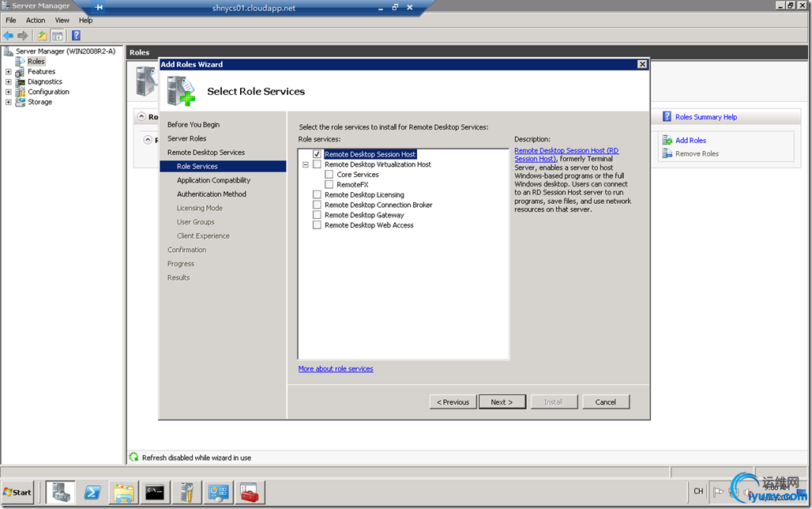Select Roles in the console tree
The image size is (812, 509).
[36, 61]
